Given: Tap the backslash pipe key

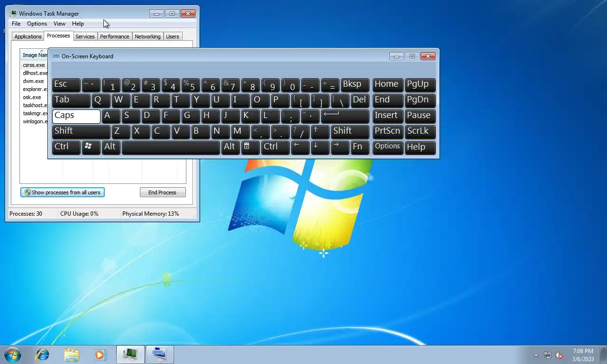Looking at the screenshot, I should pos(340,100).
